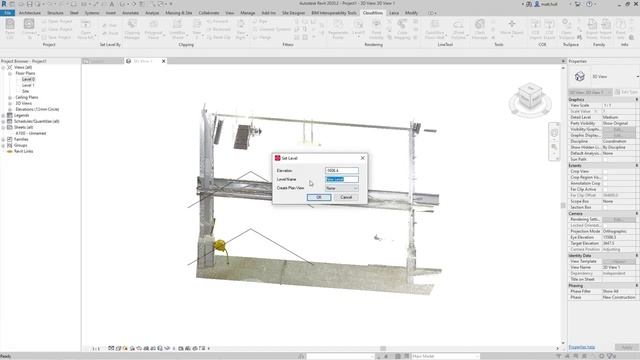Open the Create Plan View dropdown
The width and height of the screenshot is (640, 360).
click(x=342, y=188)
